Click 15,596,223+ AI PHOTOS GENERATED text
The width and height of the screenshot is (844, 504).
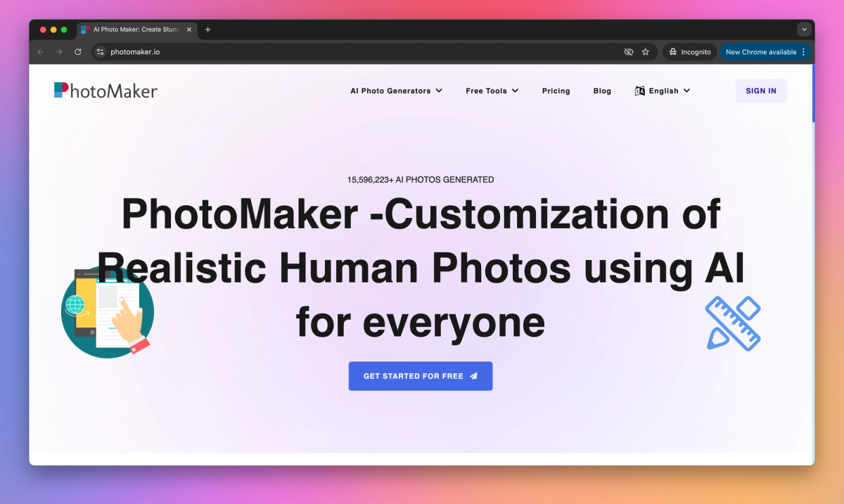click(421, 180)
